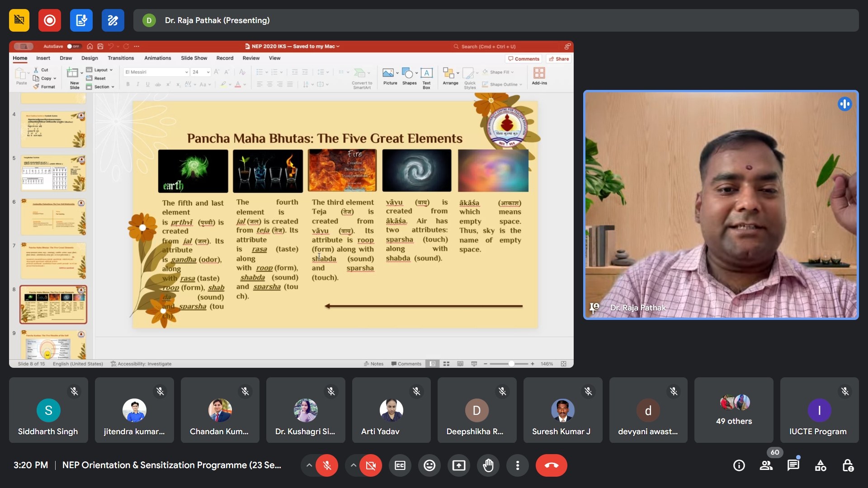Open the more options three-dot menu
The height and width of the screenshot is (488, 868).
[517, 465]
